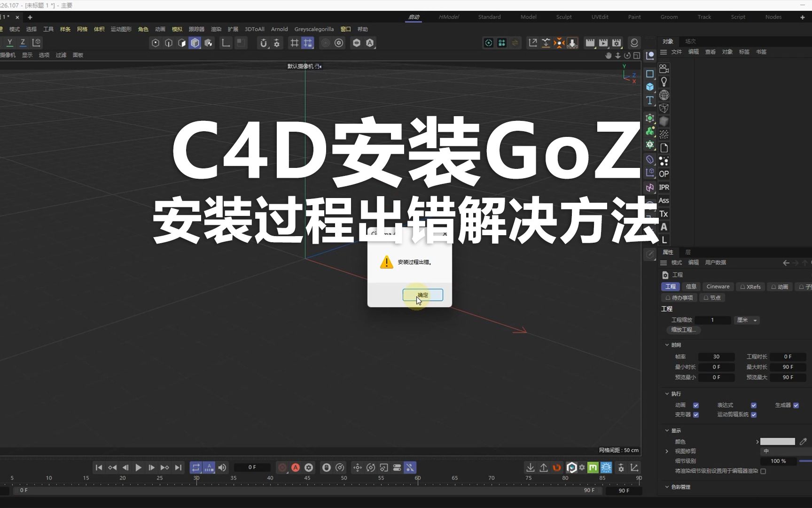The image size is (812, 508).
Task: Switch to the UVEdit layout tab
Action: [x=600, y=17]
